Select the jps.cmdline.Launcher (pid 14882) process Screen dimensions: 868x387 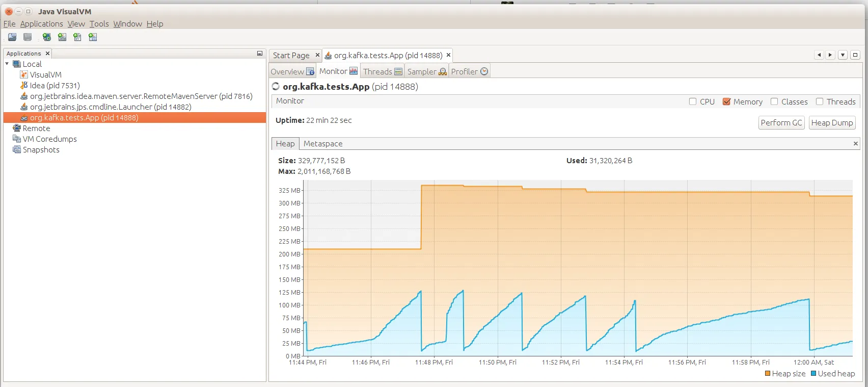111,107
